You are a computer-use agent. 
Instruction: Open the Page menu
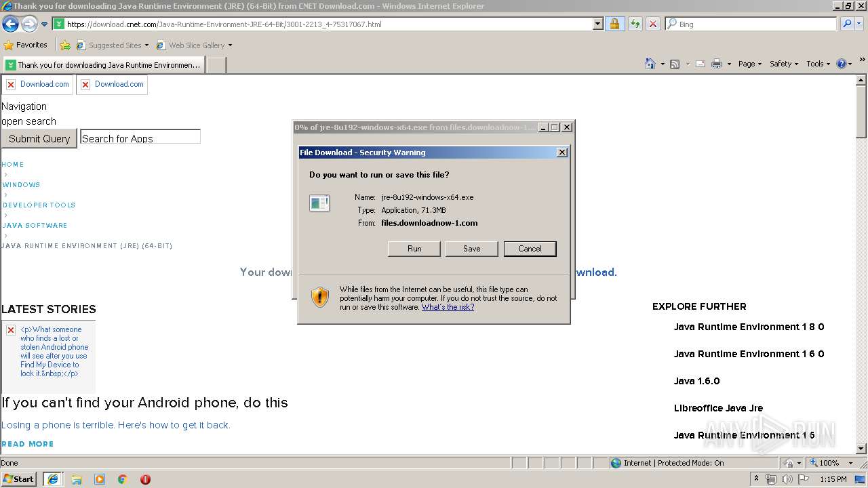click(750, 64)
